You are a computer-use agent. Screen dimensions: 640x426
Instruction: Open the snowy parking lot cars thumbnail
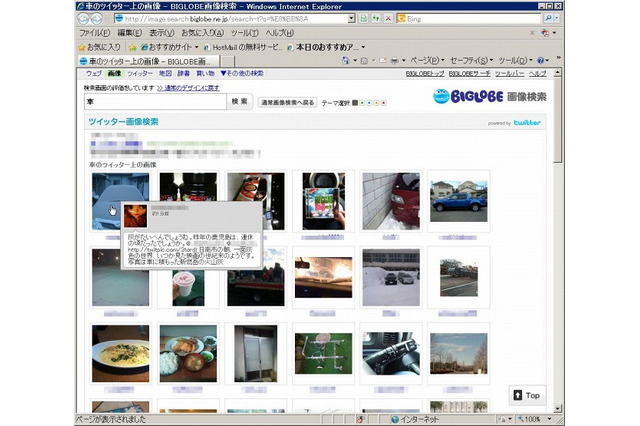391,277
